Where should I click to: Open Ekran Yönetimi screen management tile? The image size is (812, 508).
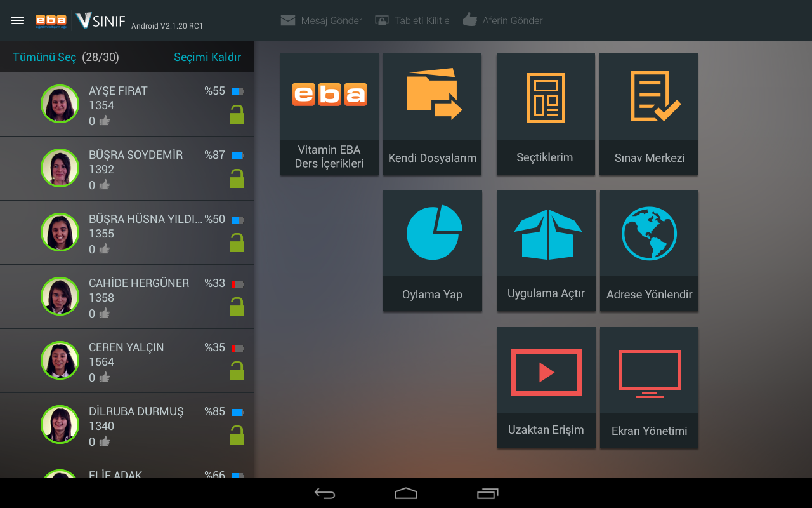point(649,387)
